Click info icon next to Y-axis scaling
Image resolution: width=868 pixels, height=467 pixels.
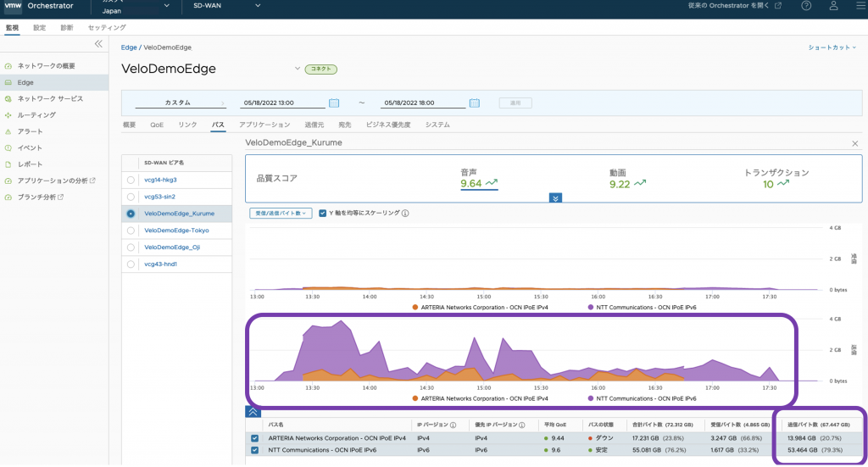click(x=407, y=214)
